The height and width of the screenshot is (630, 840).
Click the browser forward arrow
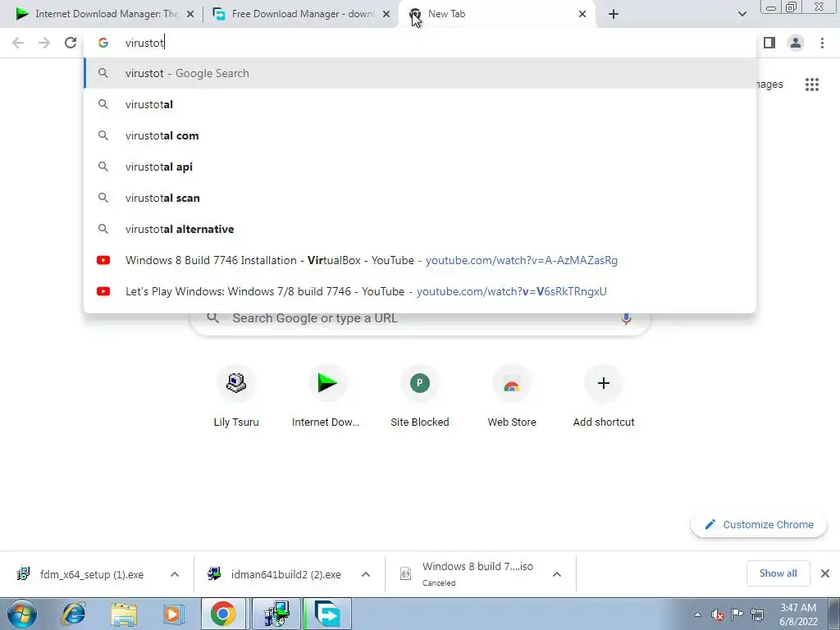tap(44, 43)
